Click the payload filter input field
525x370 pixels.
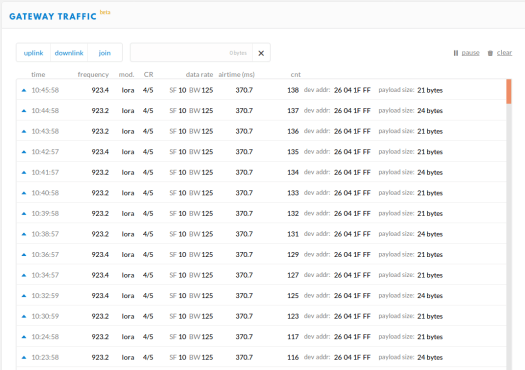click(x=191, y=53)
